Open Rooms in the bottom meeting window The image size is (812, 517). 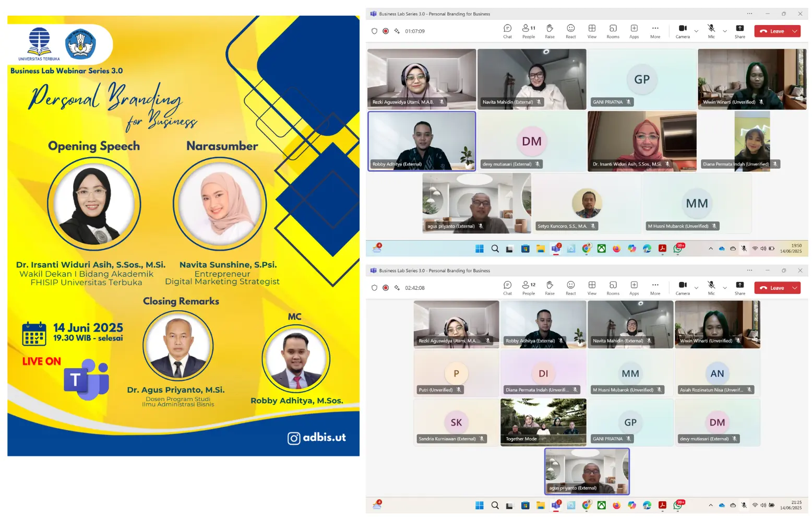tap(613, 288)
